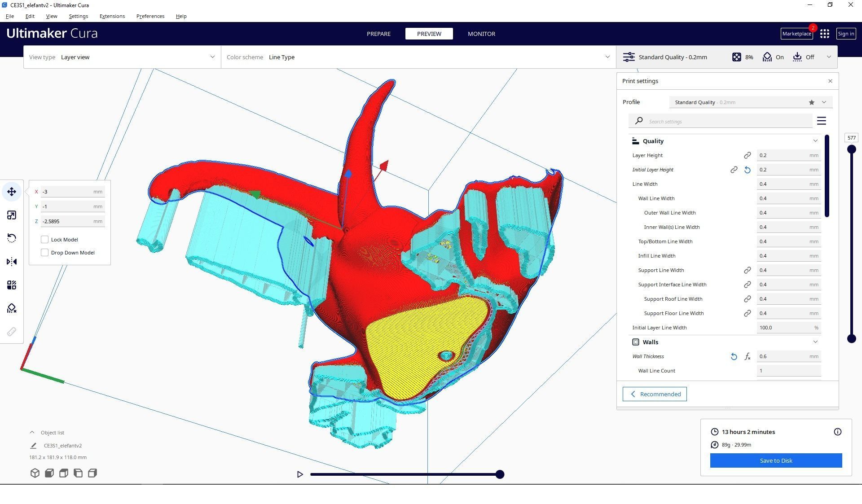Open Per Model Settings tool
This screenshot has width=862, height=504.
pos(12,285)
